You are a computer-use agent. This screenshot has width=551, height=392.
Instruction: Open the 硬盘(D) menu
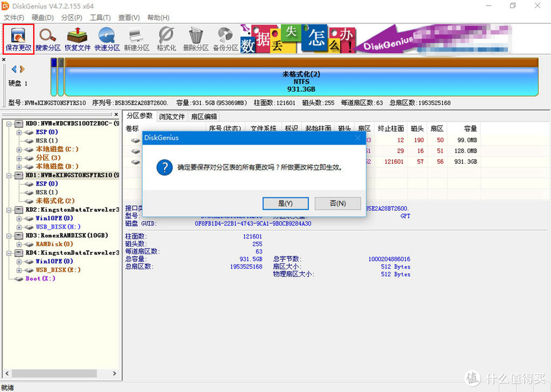[x=43, y=17]
